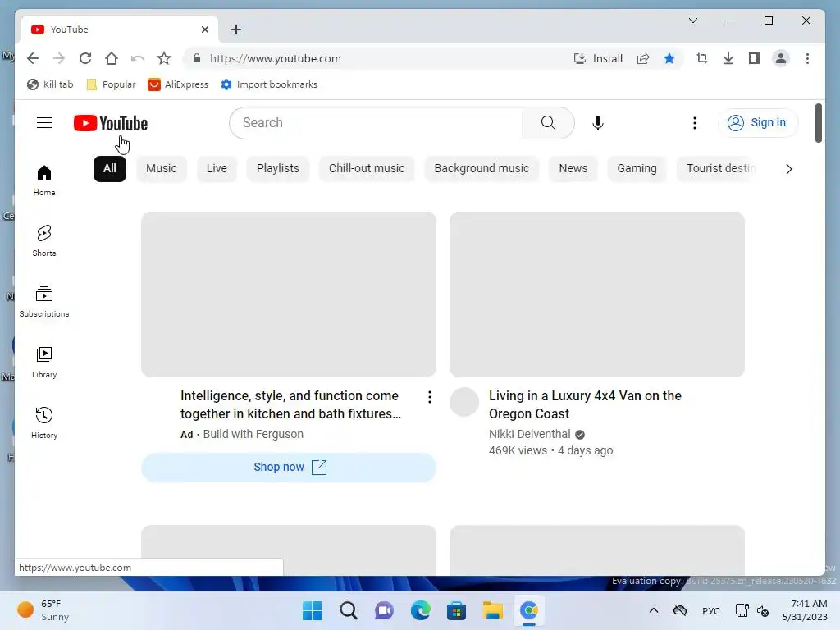Click the Install app button
The width and height of the screenshot is (840, 630).
(x=598, y=58)
